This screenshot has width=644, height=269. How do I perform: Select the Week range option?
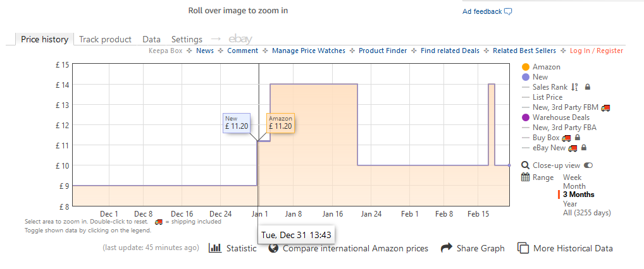[x=572, y=178]
